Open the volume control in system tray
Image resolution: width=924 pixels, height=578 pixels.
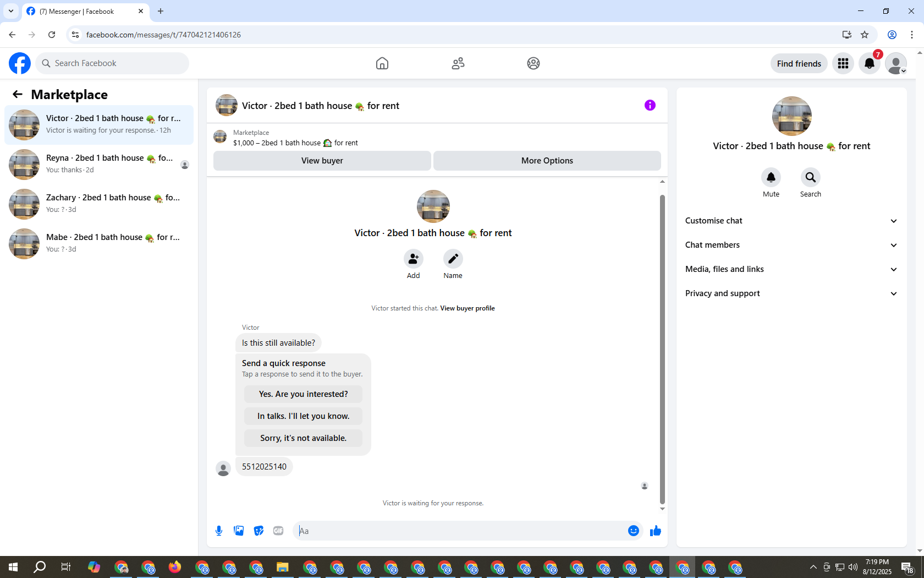click(x=853, y=567)
